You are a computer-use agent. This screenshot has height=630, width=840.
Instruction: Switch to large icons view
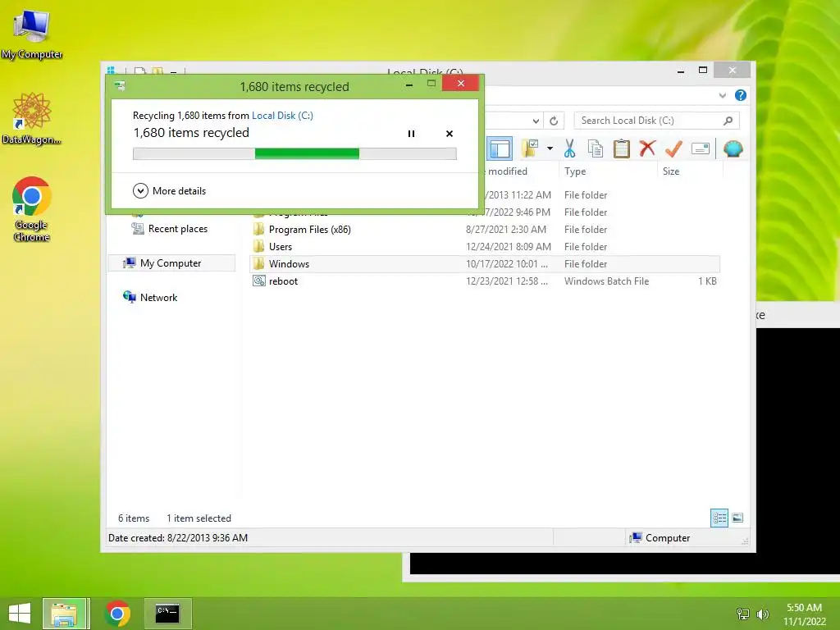point(737,518)
